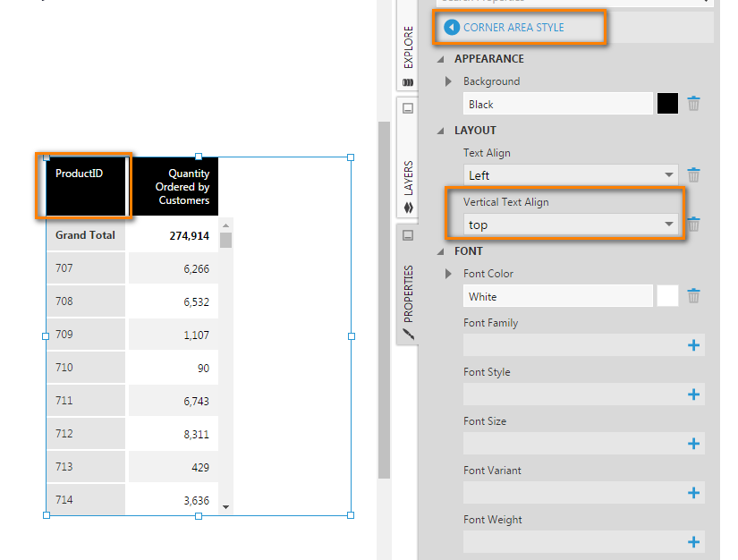Remove the Vertical Text Align setting

(693, 224)
